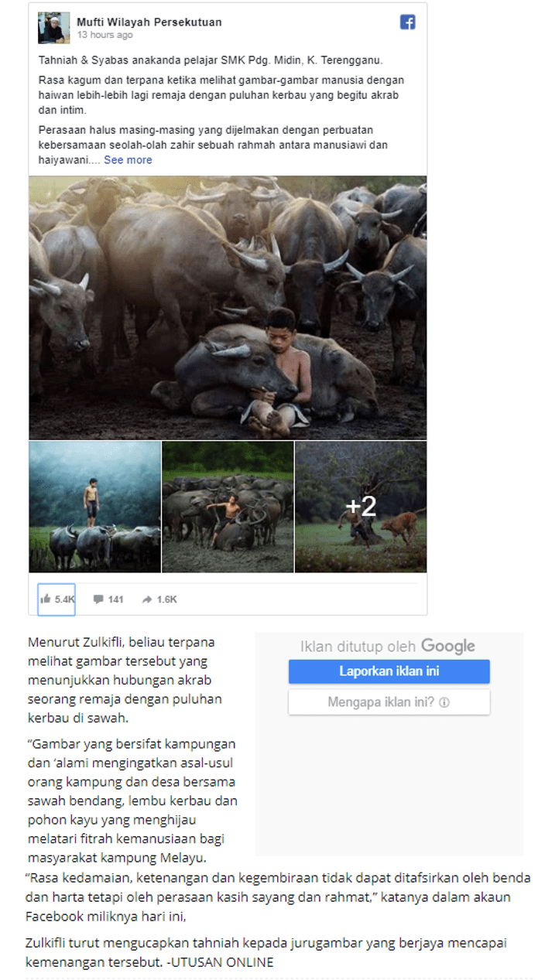Screen dimensions: 538x980
Task: Click the Mengapa iklan ini? button
Action: 389,703
